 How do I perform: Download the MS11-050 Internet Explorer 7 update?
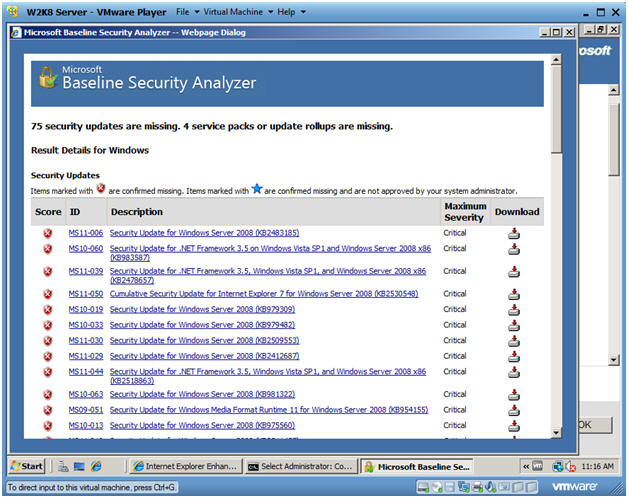pos(514,294)
